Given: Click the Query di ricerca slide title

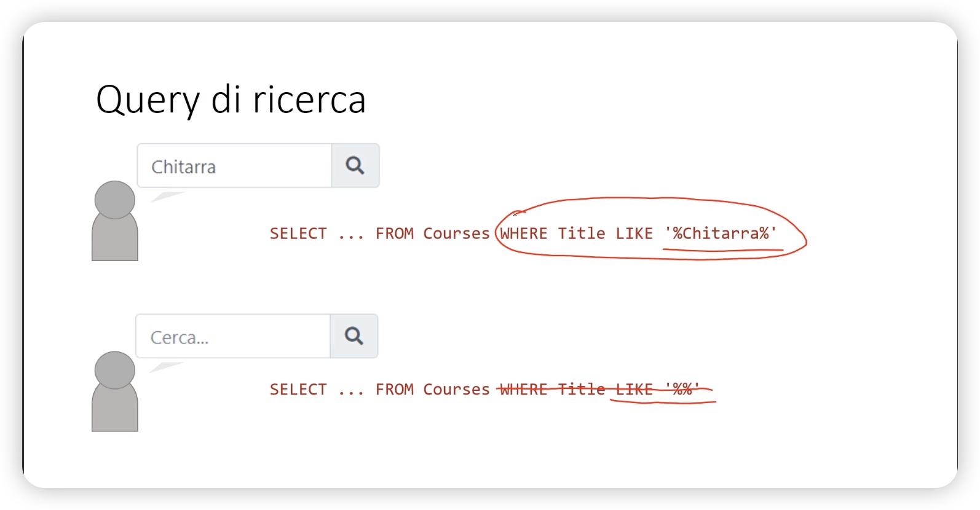Looking at the screenshot, I should [x=231, y=100].
